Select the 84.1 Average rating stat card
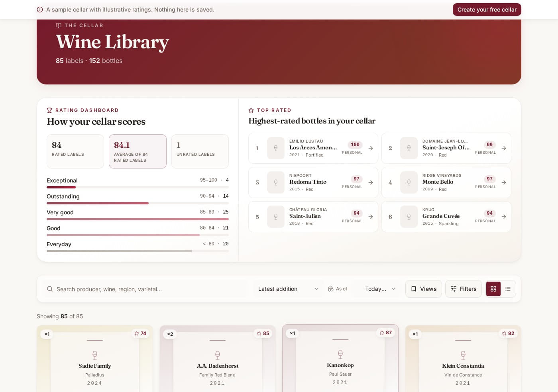The width and height of the screenshot is (558, 392). 138,151
